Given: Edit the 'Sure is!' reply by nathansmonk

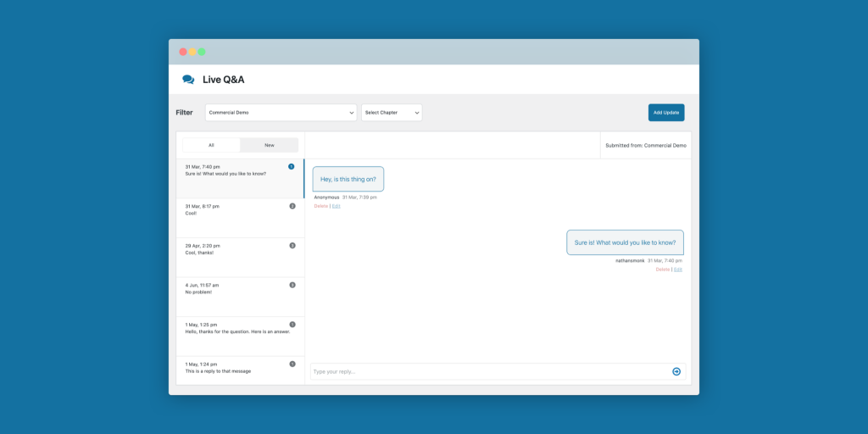Looking at the screenshot, I should pos(678,270).
